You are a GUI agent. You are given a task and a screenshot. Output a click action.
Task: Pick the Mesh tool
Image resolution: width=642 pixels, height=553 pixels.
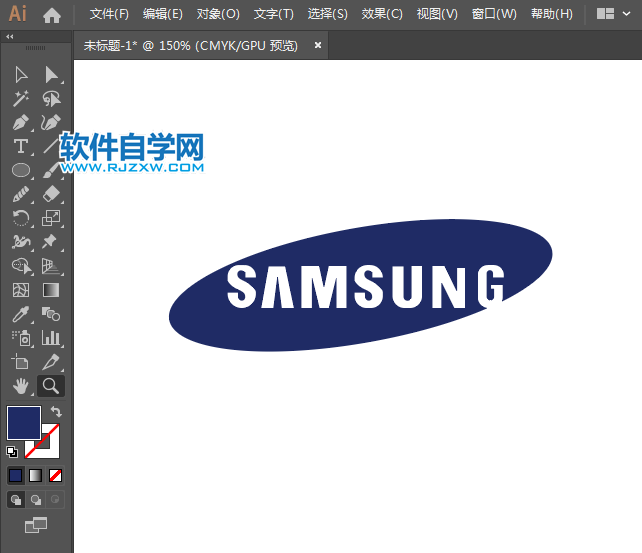(20, 290)
